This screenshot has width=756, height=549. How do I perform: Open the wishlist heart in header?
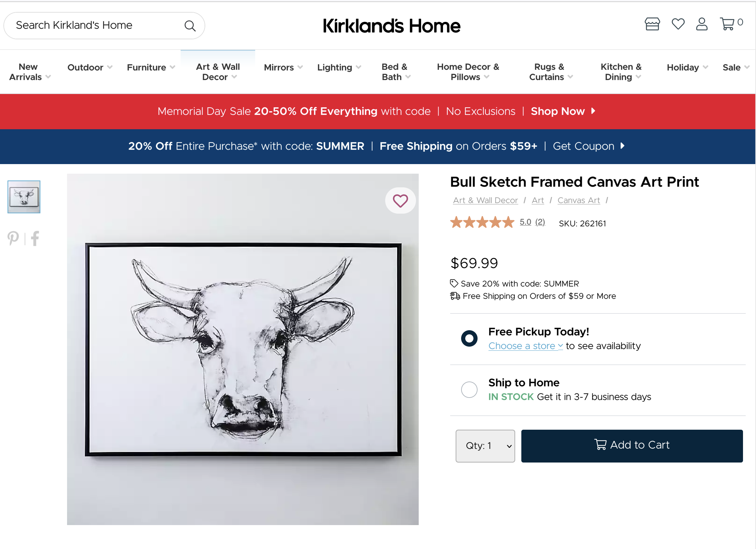(x=678, y=24)
